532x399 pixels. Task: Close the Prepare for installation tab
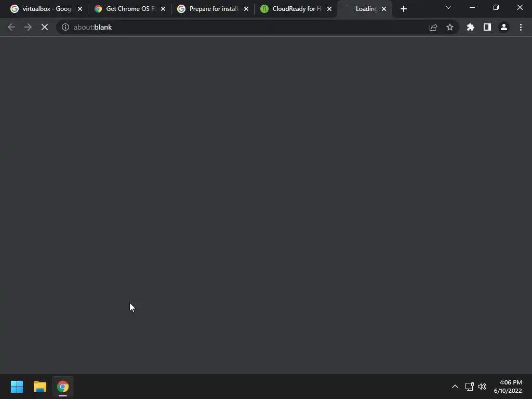point(246,9)
